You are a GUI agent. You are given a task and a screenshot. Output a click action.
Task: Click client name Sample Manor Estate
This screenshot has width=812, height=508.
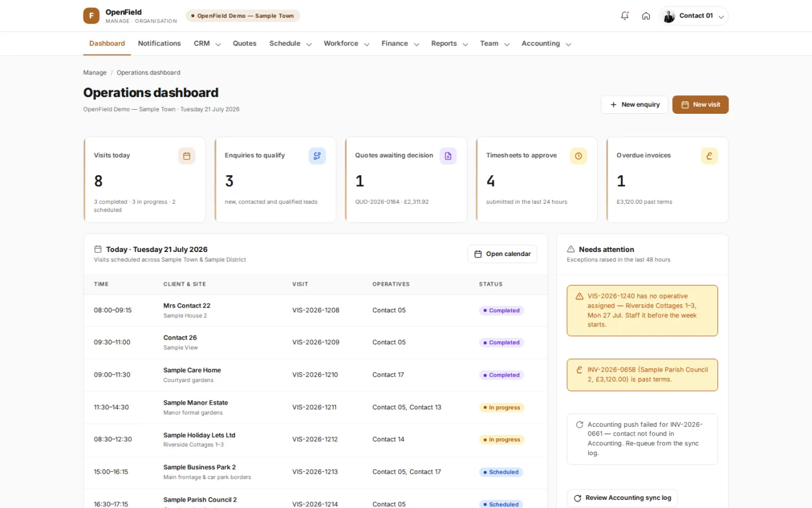195,402
